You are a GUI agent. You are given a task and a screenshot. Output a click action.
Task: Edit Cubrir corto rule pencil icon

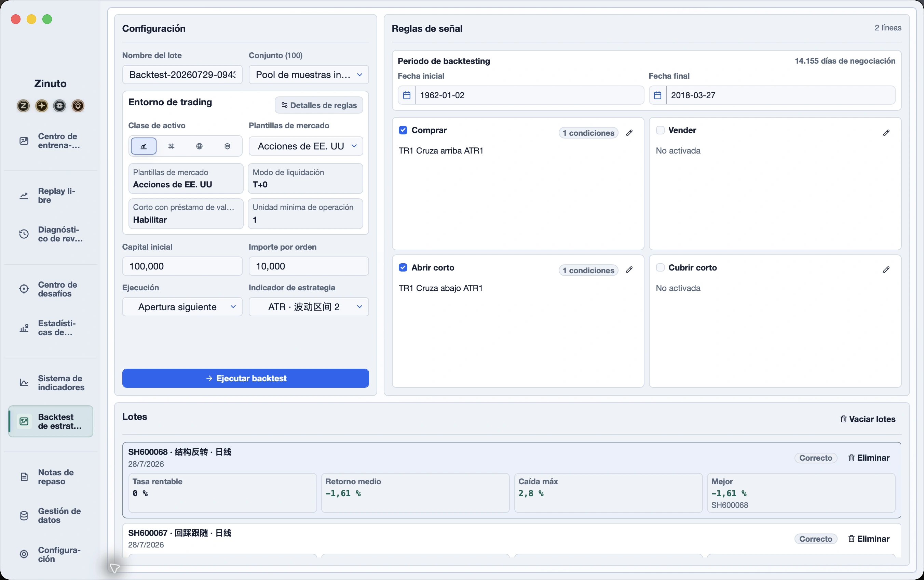(x=886, y=270)
